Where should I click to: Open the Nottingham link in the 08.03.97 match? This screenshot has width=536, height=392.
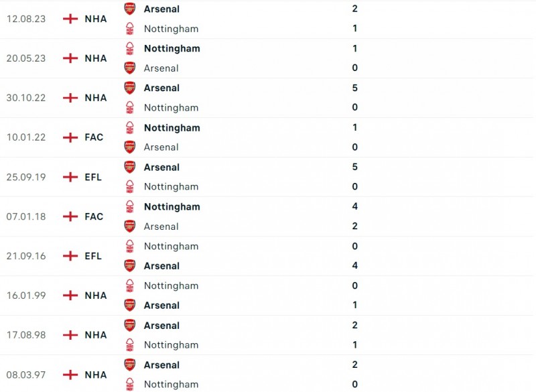tap(171, 385)
